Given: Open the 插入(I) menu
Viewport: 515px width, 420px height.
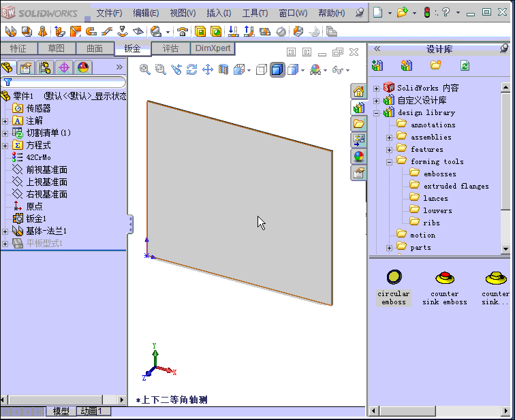Looking at the screenshot, I should point(219,13).
